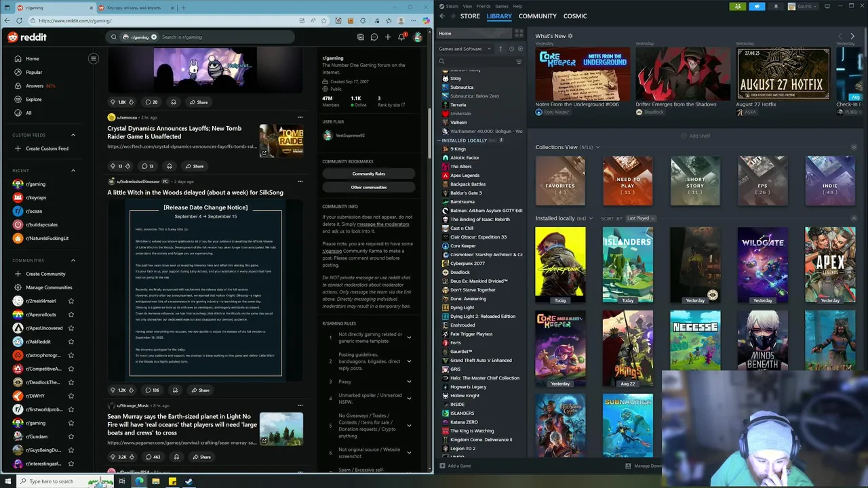Favorite r/Apexrollouts with star toggle

[71, 314]
